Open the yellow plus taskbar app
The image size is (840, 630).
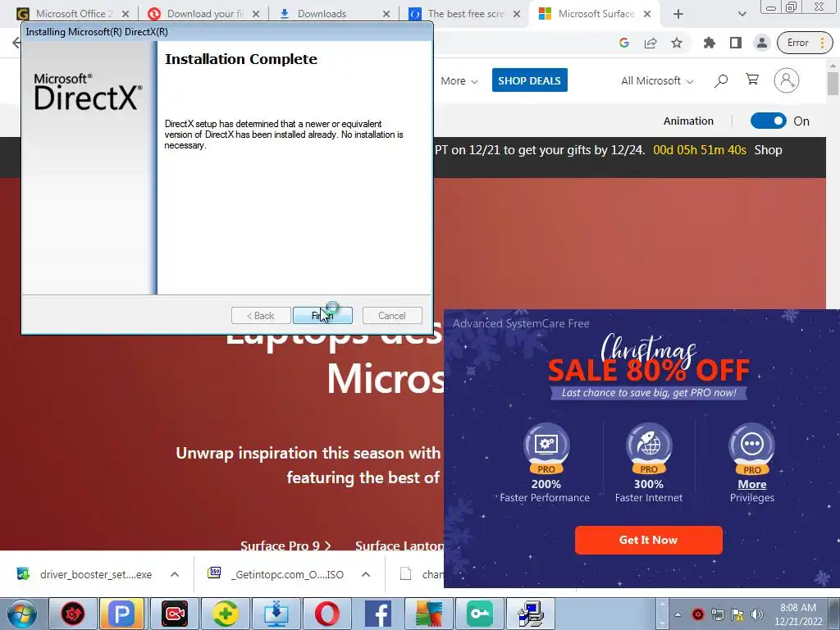(x=225, y=614)
